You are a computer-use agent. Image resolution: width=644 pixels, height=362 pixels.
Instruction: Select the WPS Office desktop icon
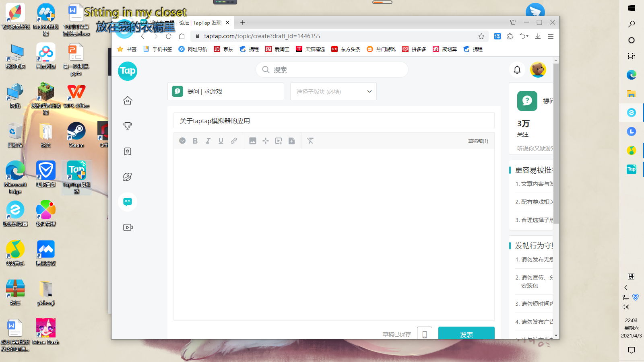click(x=76, y=96)
